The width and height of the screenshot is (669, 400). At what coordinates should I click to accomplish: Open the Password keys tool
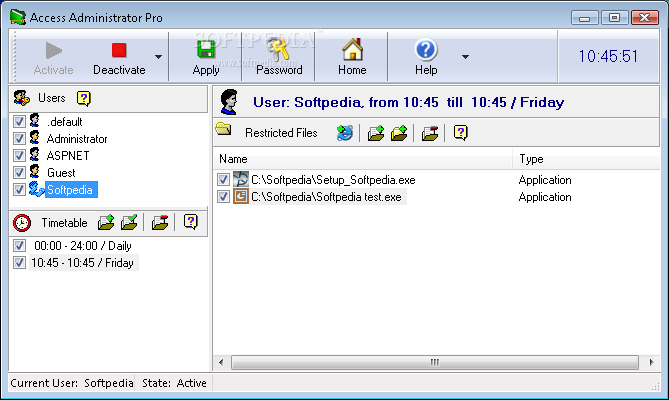pyautogui.click(x=279, y=58)
